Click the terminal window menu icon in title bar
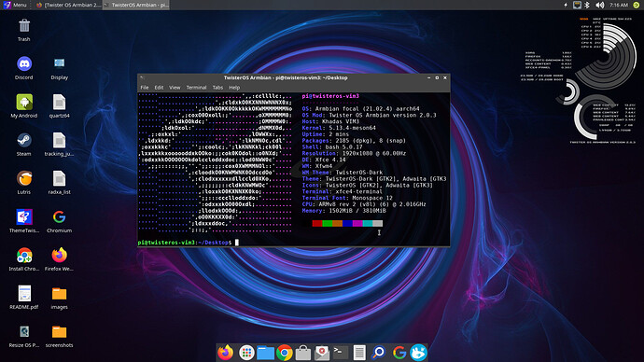Image resolution: width=644 pixels, height=362 pixels. coord(142,77)
